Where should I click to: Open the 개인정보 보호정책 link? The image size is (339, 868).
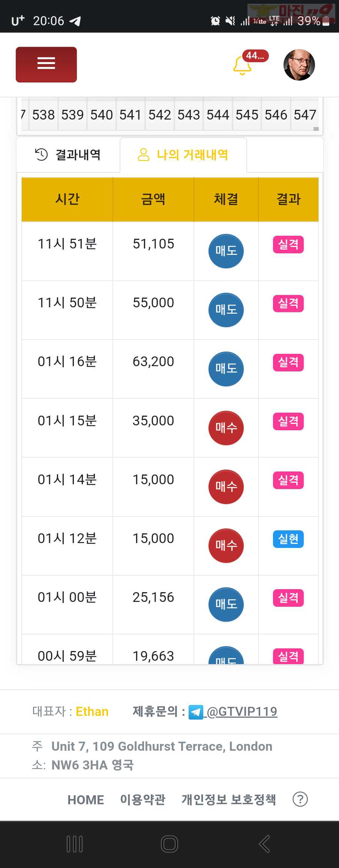pyautogui.click(x=229, y=799)
